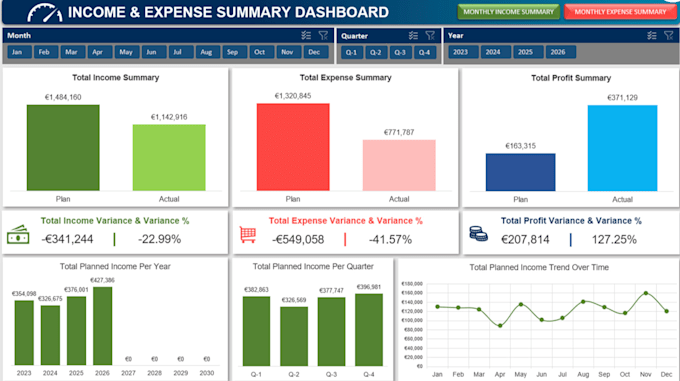The width and height of the screenshot is (680, 381).
Task: Click the dashboard gauge logo icon
Action: [45, 13]
